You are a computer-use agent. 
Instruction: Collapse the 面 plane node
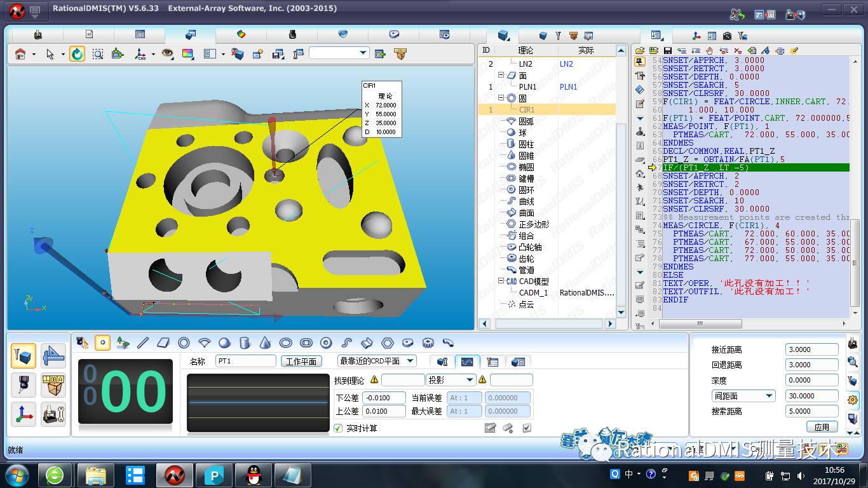[x=501, y=75]
